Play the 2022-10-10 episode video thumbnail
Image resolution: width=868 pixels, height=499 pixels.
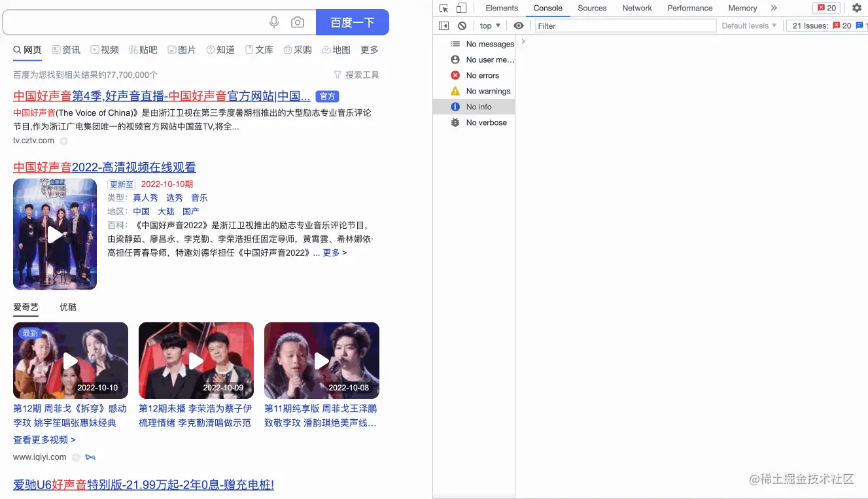pyautogui.click(x=71, y=360)
